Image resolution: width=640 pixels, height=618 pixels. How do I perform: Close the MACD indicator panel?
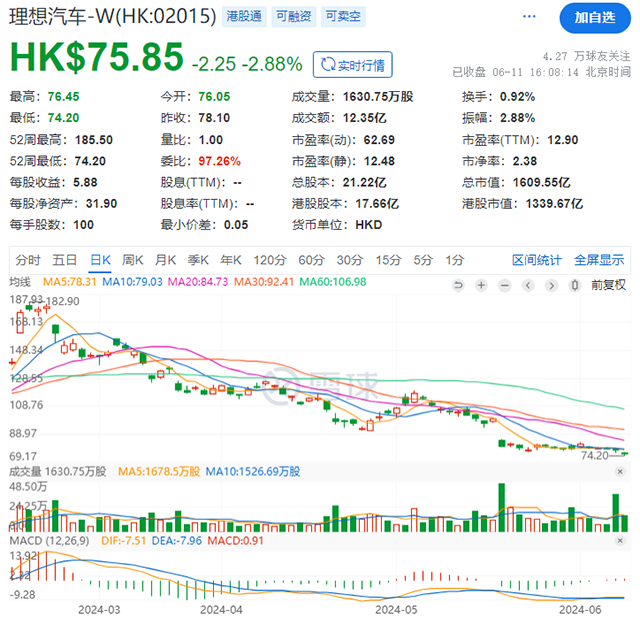point(620,540)
